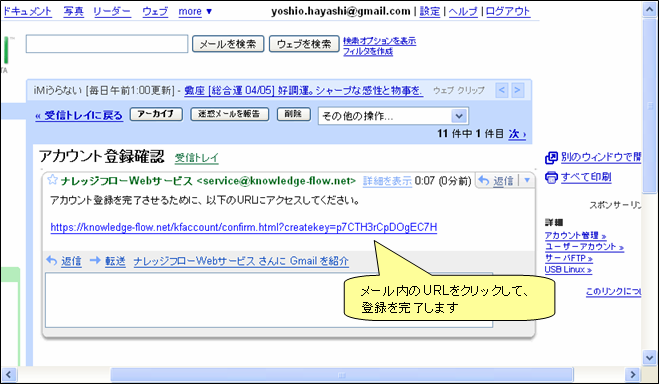Open the knowledge-flow.net confirm URL link

[244, 227]
